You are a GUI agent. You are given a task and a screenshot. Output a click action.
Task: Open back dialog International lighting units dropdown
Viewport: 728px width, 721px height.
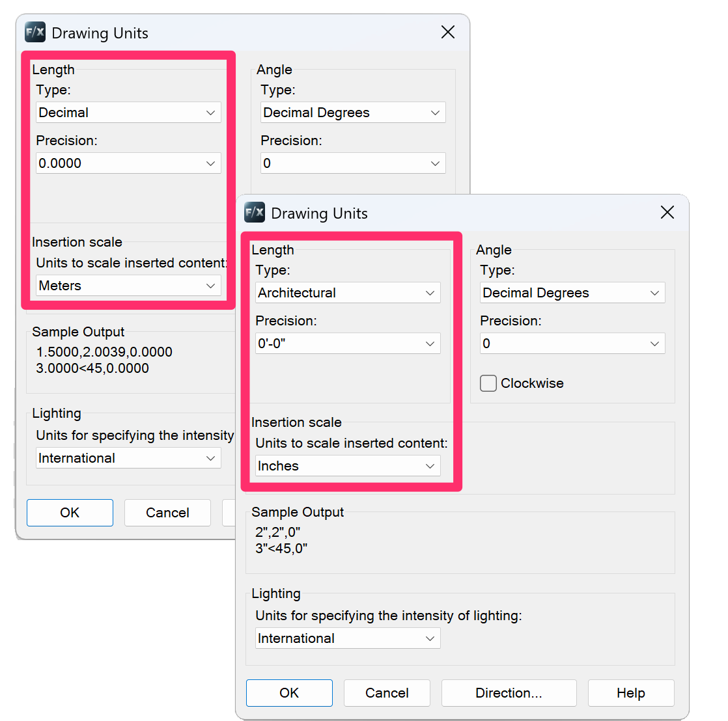(128, 458)
